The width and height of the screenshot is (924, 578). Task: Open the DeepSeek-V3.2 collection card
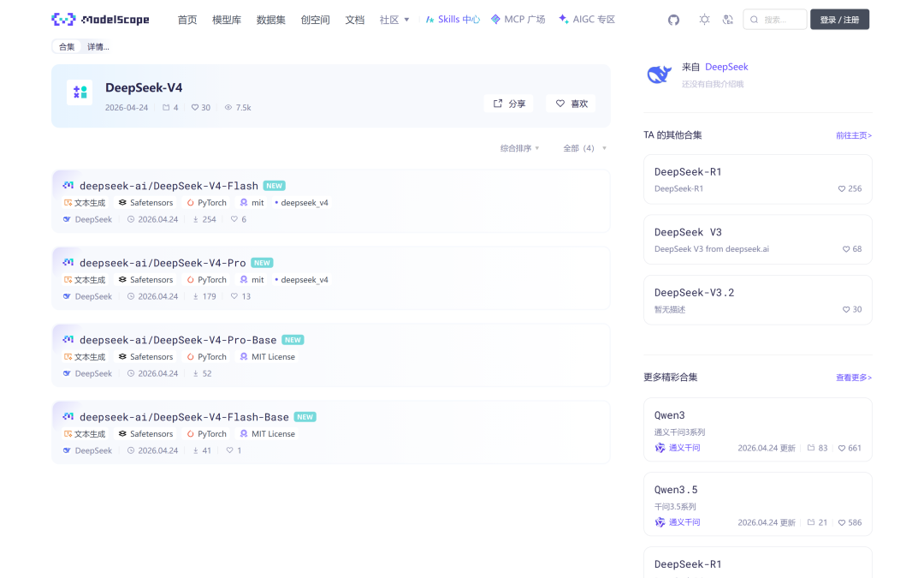coord(758,301)
